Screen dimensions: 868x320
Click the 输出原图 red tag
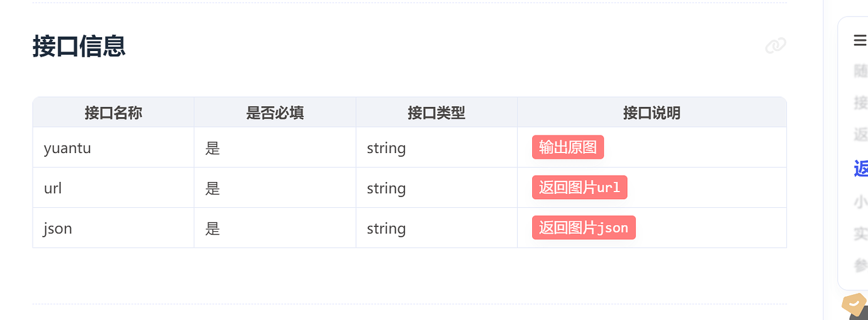tap(568, 147)
